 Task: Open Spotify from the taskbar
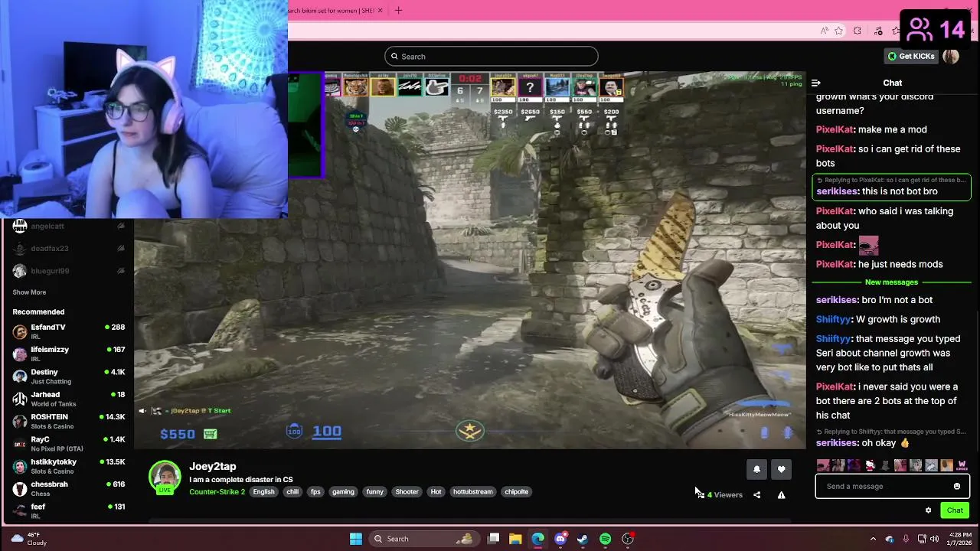[605, 539]
